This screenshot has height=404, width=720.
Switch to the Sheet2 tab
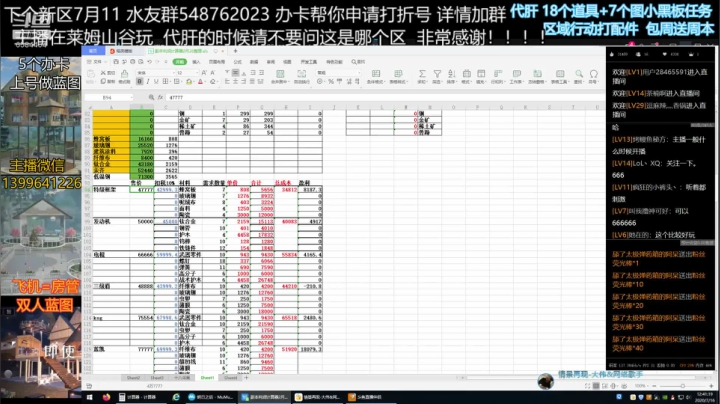pyautogui.click(x=133, y=378)
